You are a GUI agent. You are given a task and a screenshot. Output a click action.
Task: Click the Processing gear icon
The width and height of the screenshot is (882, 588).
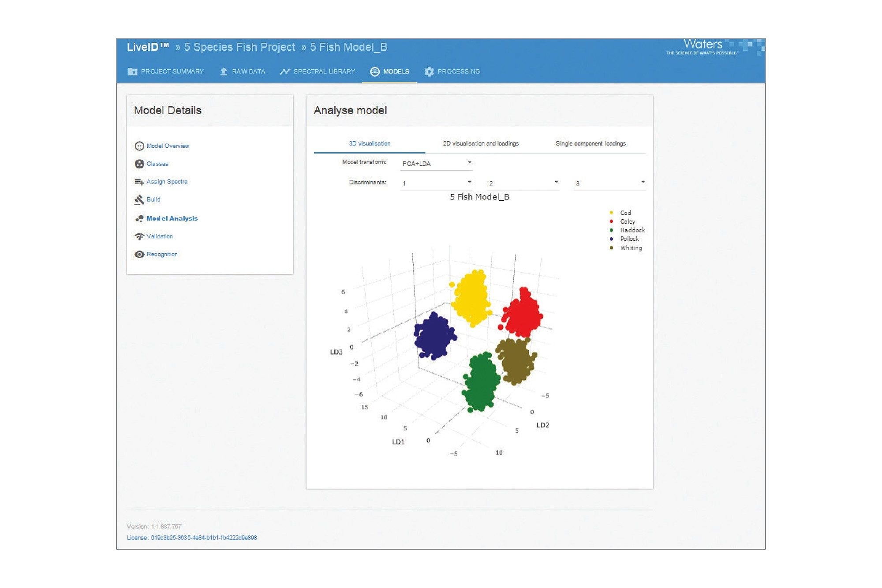tap(429, 71)
